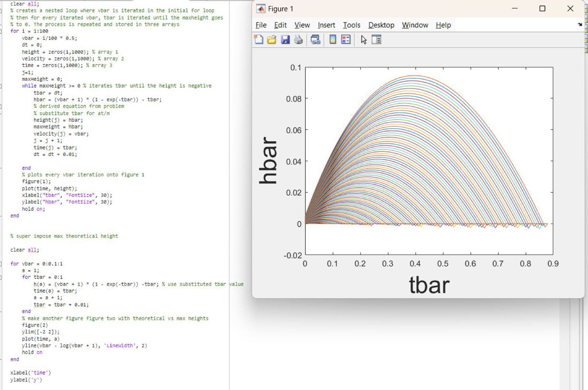Click the 'plot(time, height);' line
This screenshot has height=390, width=588.
[50, 188]
